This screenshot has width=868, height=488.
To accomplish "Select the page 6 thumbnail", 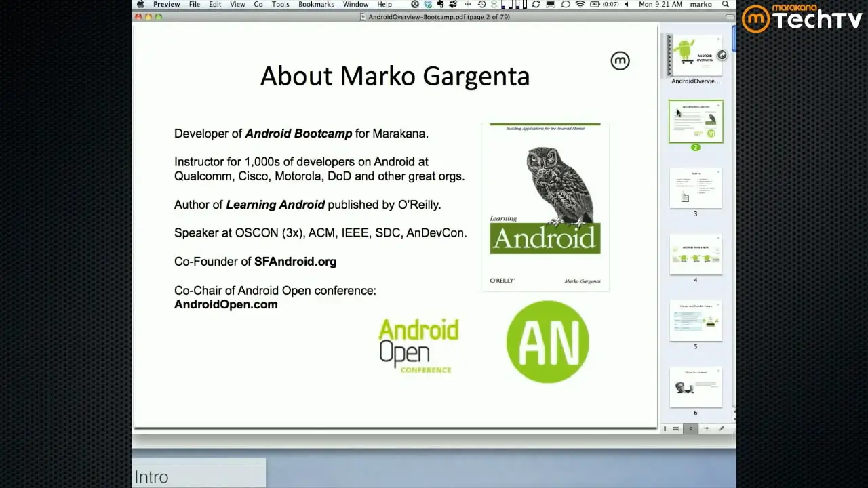I will (x=696, y=388).
